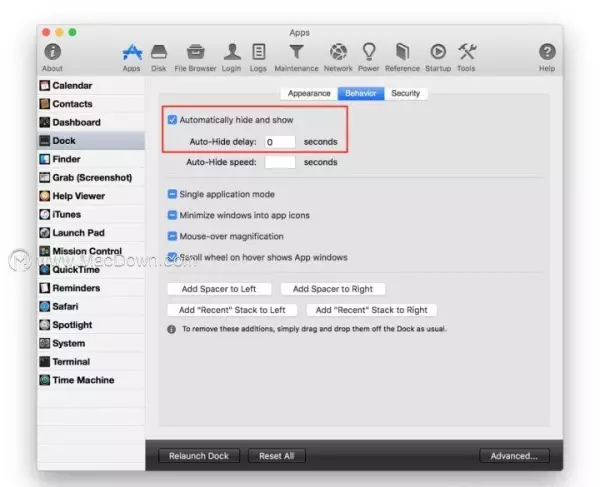Select Mission Control in the sidebar

[91, 251]
